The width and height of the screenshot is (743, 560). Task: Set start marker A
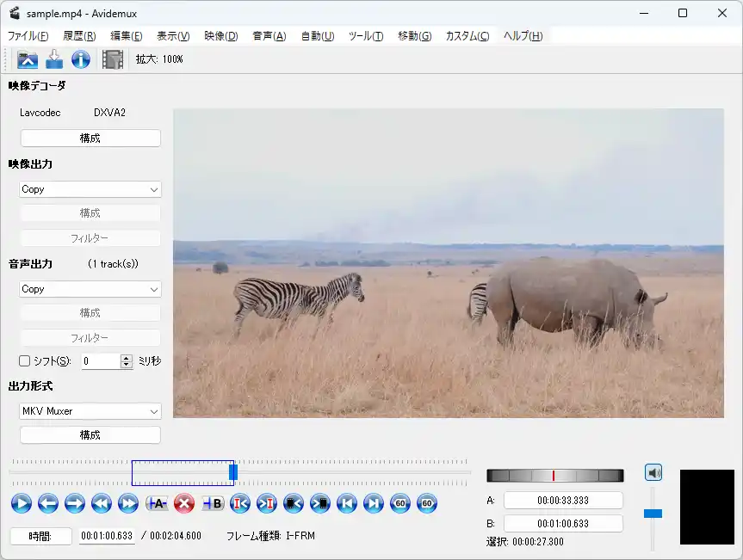coord(157,504)
